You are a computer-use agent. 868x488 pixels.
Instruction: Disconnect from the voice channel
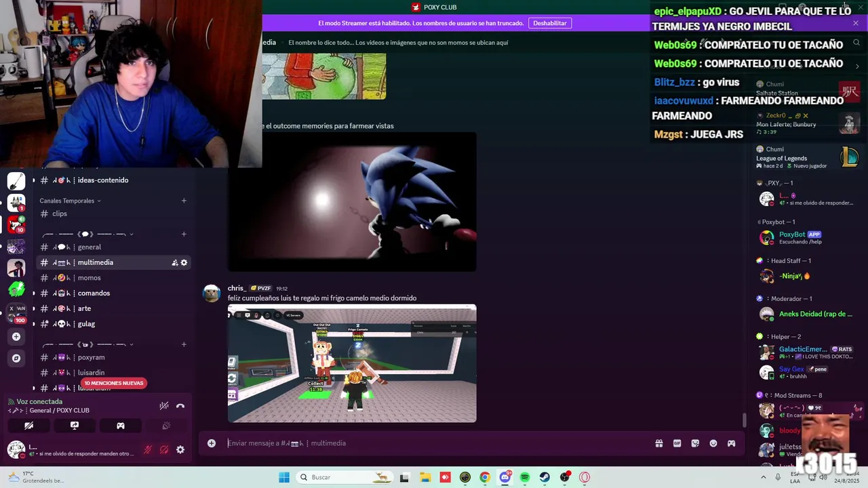tap(180, 405)
